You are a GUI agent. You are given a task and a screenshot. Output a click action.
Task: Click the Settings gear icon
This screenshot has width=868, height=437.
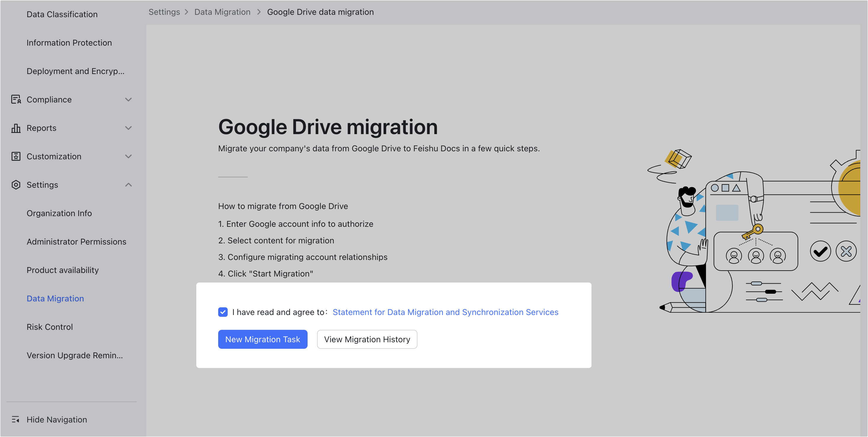pyautogui.click(x=16, y=185)
